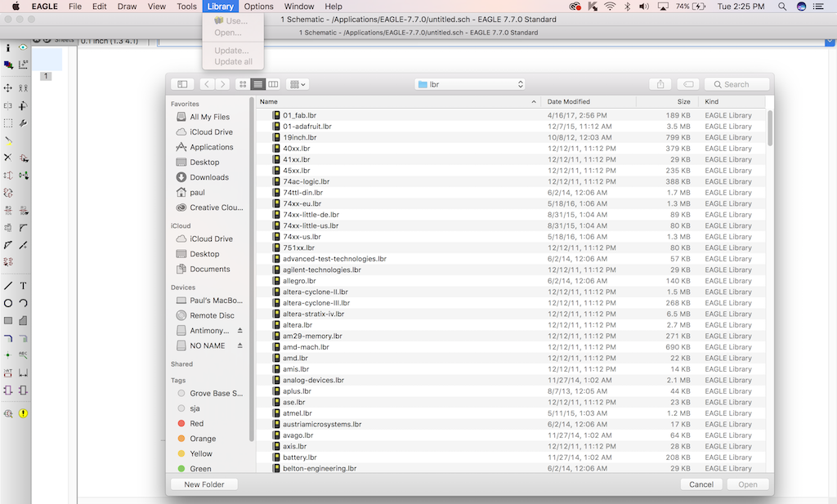Open the Options menu
Viewport: 837px width, 504px height.
pyautogui.click(x=259, y=7)
